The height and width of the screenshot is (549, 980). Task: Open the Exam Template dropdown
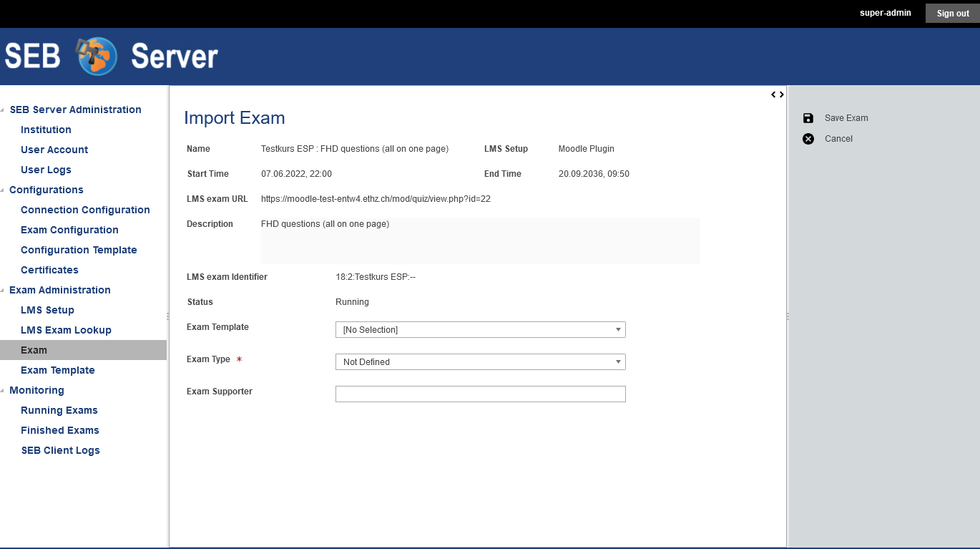coord(480,329)
